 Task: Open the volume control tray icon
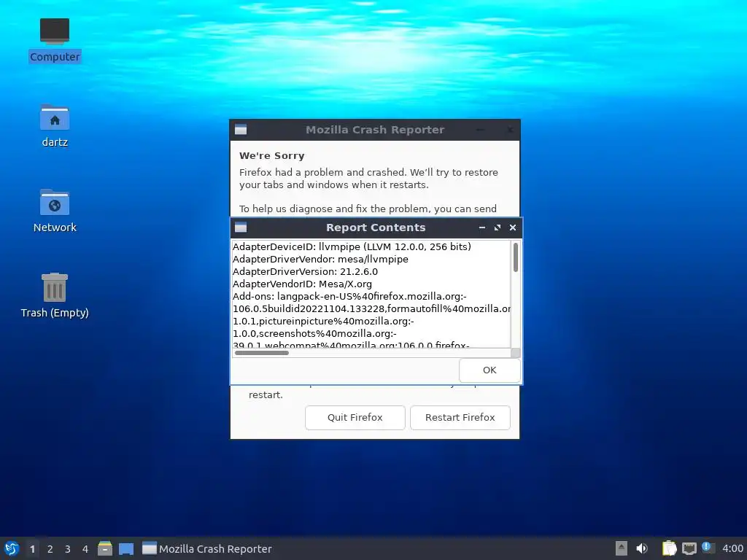point(642,548)
